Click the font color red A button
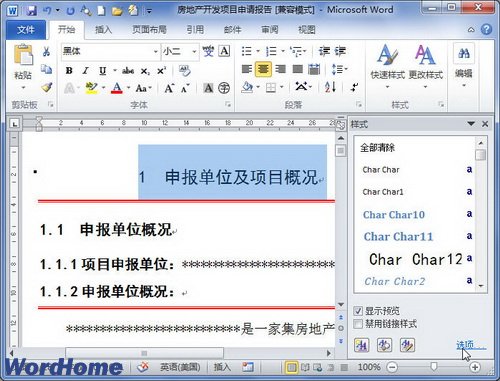 point(117,88)
